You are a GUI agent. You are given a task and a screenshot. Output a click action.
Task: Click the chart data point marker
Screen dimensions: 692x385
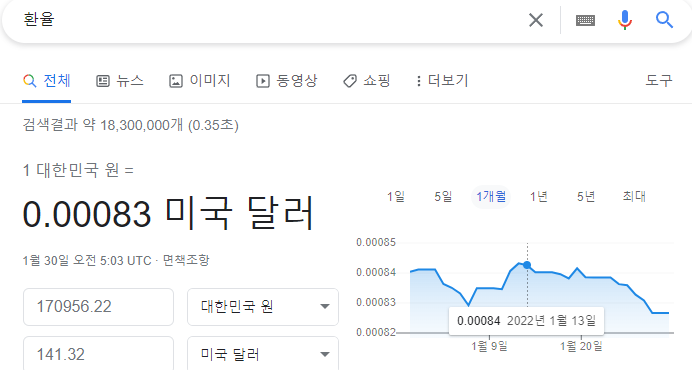click(527, 265)
